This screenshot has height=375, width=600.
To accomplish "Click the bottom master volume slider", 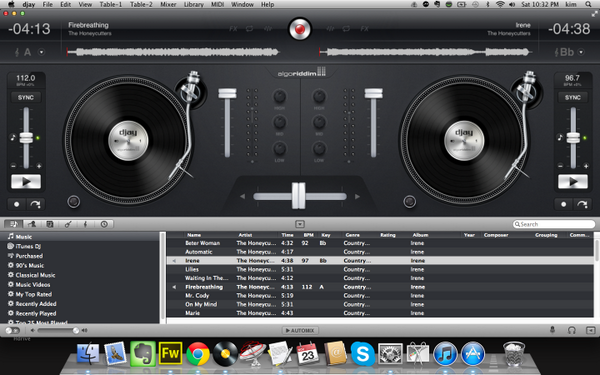I will pyautogui.click(x=57, y=330).
